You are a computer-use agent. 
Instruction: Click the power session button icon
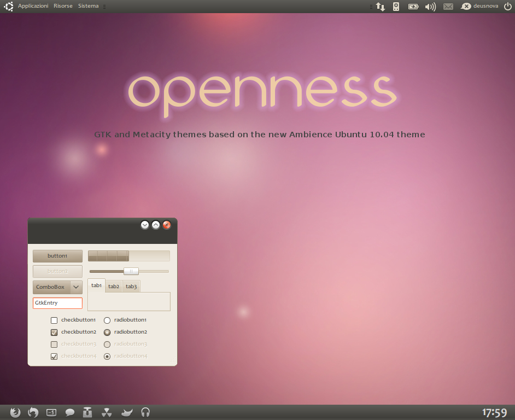coord(507,6)
